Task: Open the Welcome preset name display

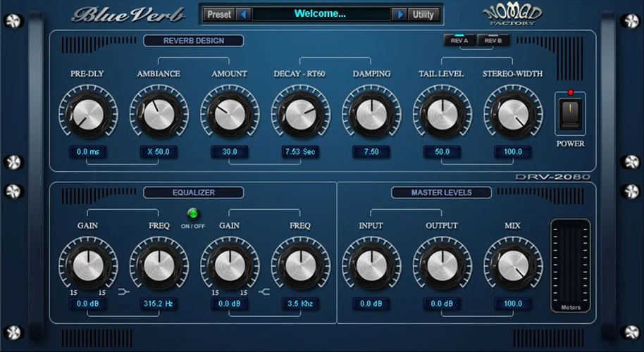Action: [321, 14]
